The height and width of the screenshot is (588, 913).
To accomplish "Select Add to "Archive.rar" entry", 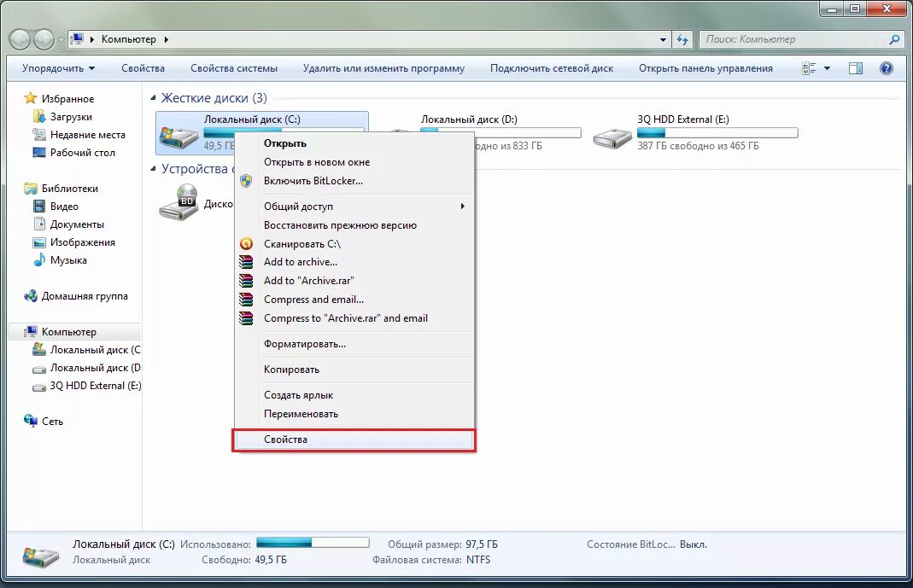I will (308, 281).
